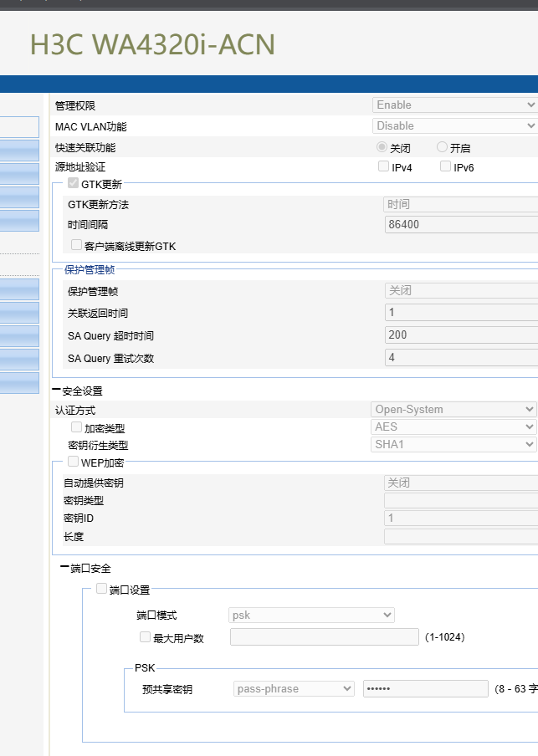Tick the 加密类型 checkbox
This screenshot has height=756, width=538.
click(x=77, y=427)
